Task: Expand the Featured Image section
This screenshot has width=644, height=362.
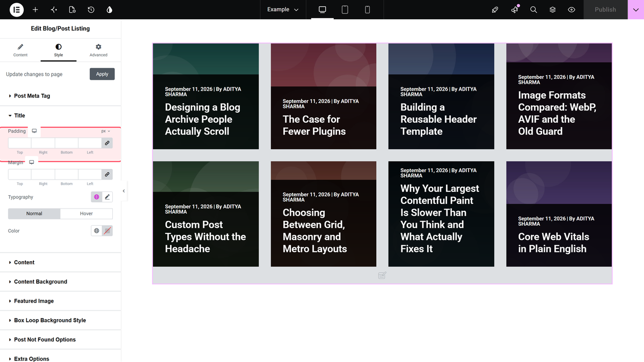Action: 61,301
